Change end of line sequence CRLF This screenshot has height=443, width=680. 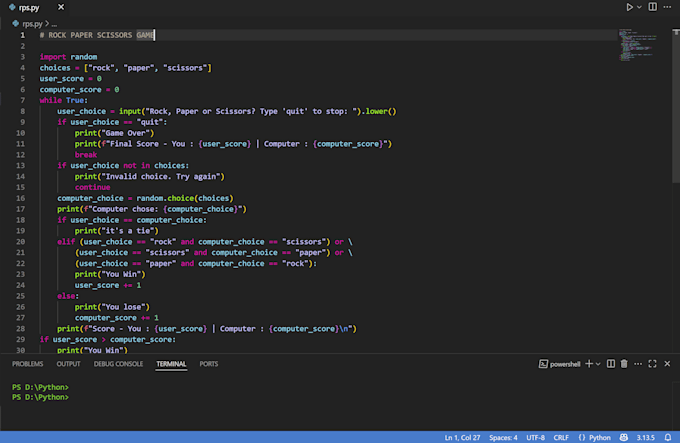(561, 437)
